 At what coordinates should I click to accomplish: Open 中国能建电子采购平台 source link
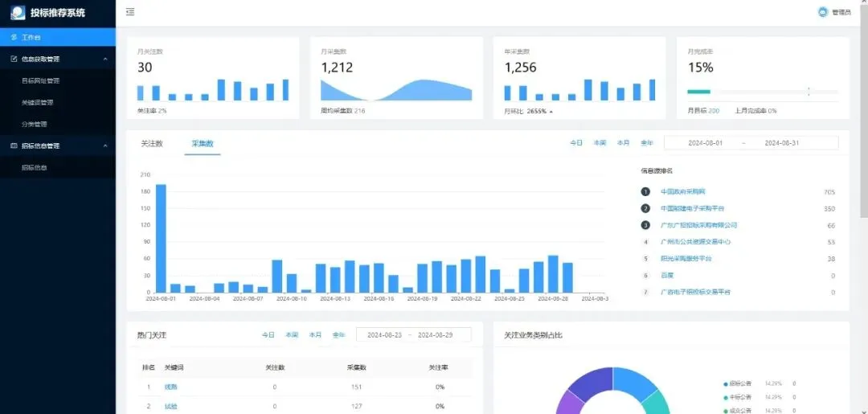[692, 208]
